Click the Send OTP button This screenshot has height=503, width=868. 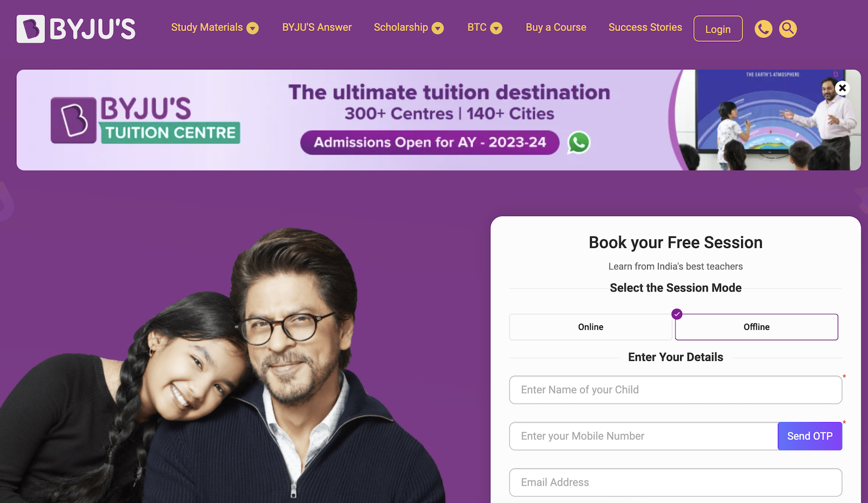click(x=809, y=436)
